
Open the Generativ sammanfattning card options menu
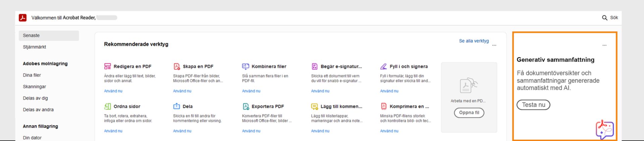click(604, 45)
